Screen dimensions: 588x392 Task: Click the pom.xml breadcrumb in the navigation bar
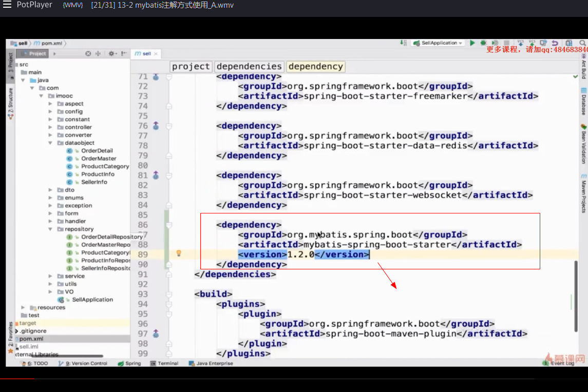49,44
